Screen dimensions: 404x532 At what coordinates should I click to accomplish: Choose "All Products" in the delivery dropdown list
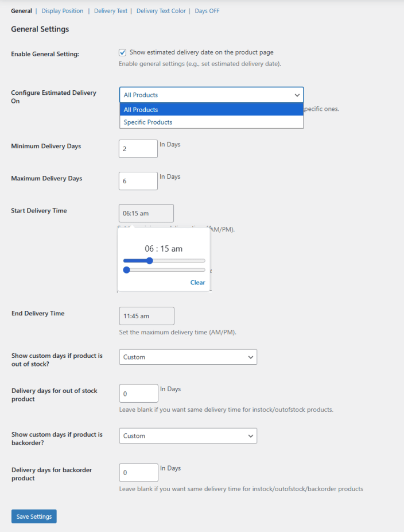[141, 109]
